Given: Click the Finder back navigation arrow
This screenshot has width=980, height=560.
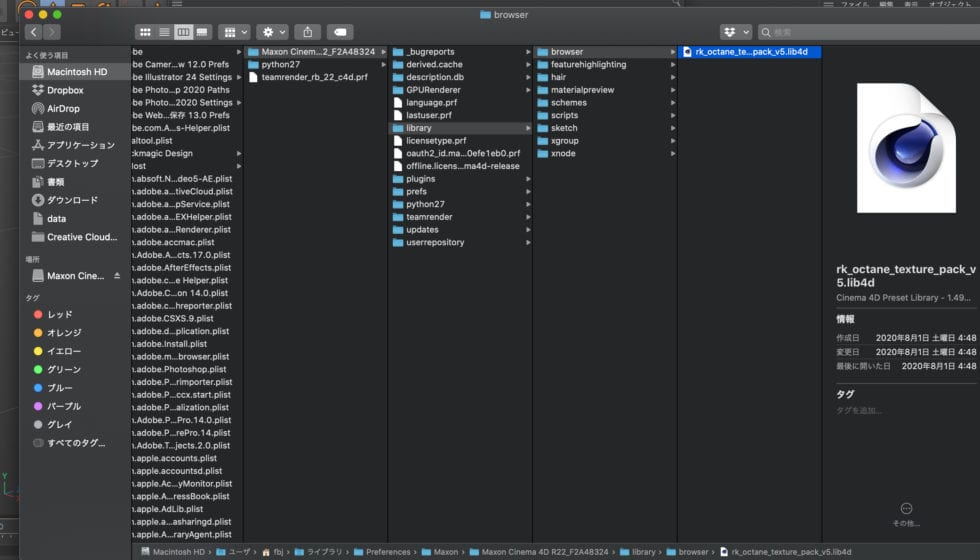Looking at the screenshot, I should point(33,32).
